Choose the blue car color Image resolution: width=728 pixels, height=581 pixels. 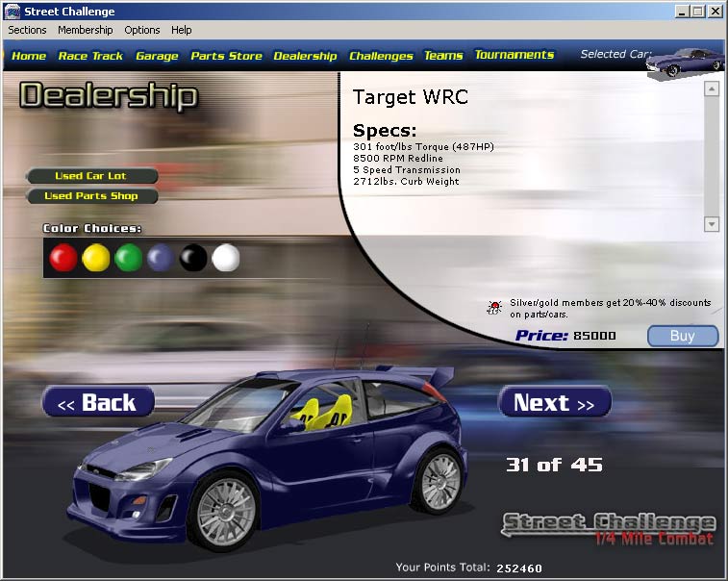click(161, 258)
